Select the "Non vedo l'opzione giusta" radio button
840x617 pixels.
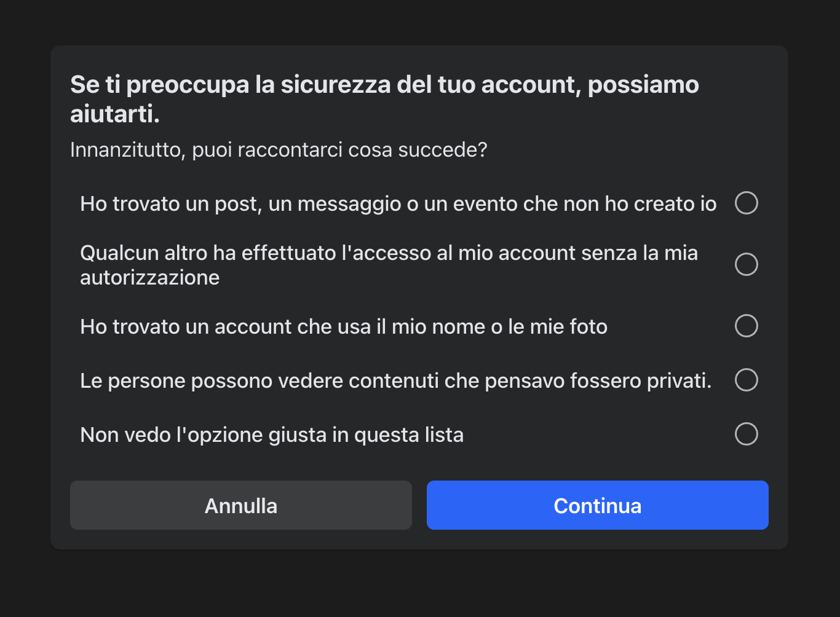click(746, 434)
